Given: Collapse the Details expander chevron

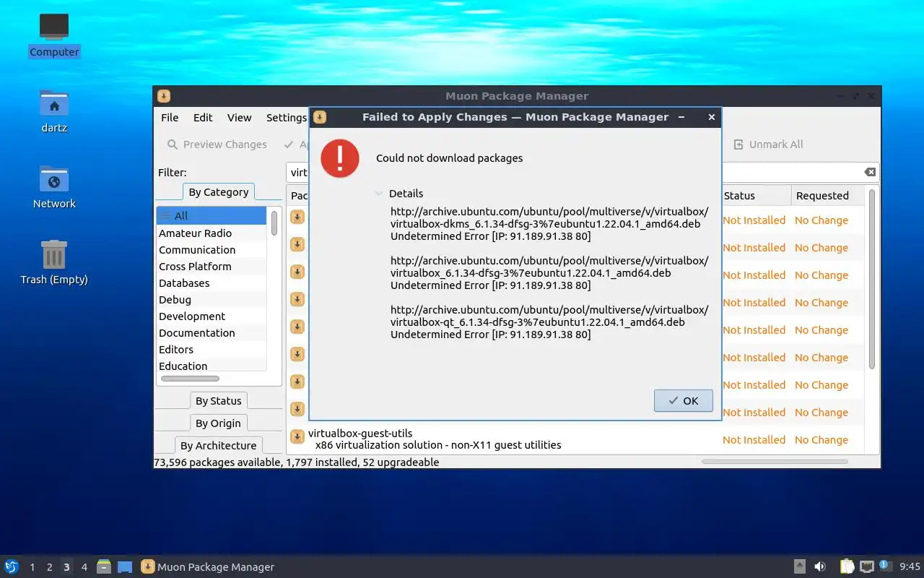Looking at the screenshot, I should [379, 194].
